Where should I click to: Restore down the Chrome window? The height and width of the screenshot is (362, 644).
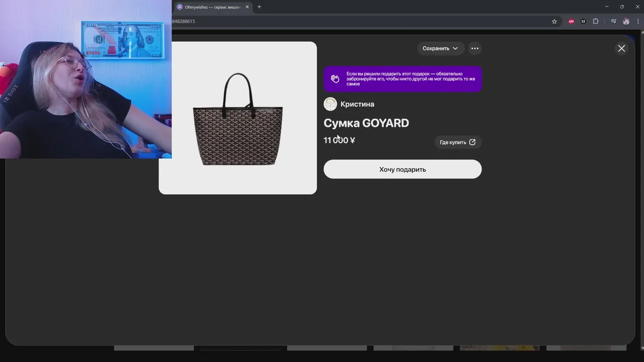tap(622, 7)
